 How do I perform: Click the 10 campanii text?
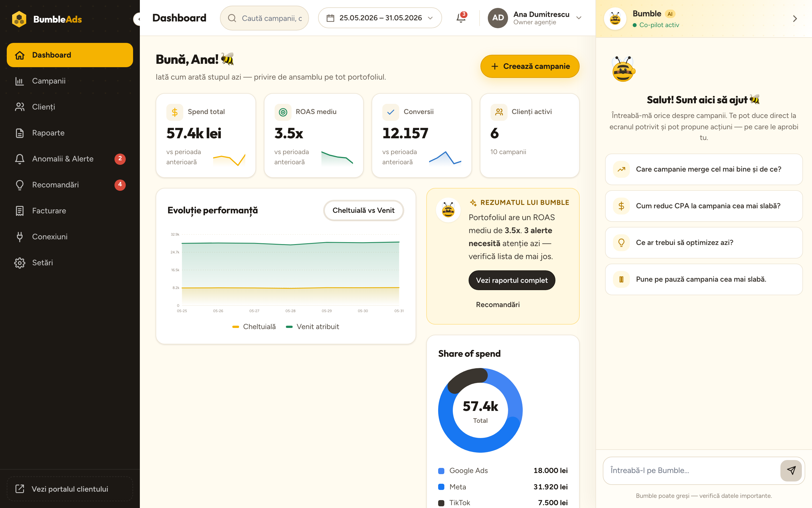pos(508,152)
